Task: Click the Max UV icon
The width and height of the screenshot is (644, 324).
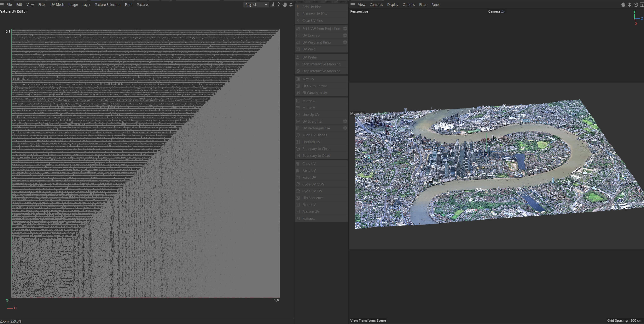Action: (x=298, y=79)
